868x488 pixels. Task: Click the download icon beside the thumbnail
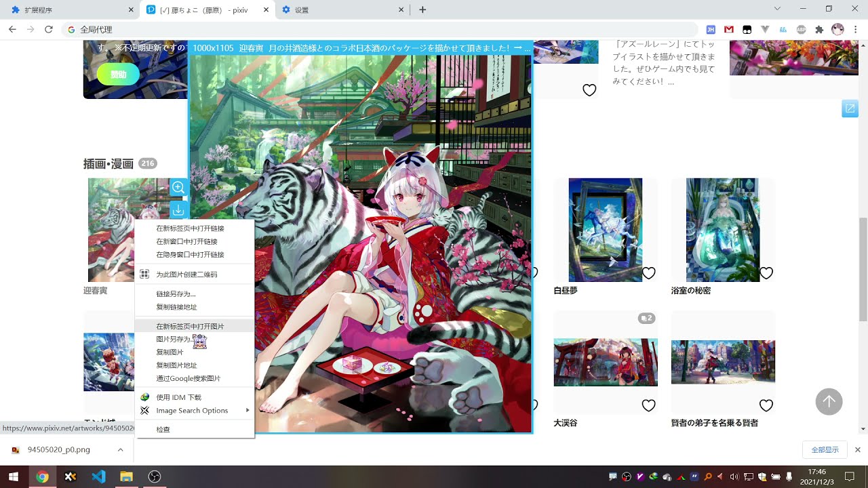178,209
